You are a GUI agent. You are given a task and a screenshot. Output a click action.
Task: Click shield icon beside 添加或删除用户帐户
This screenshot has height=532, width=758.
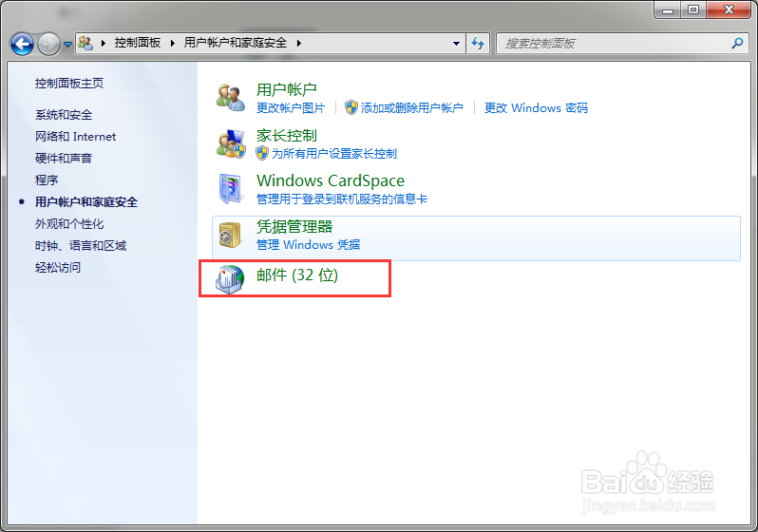coord(351,107)
